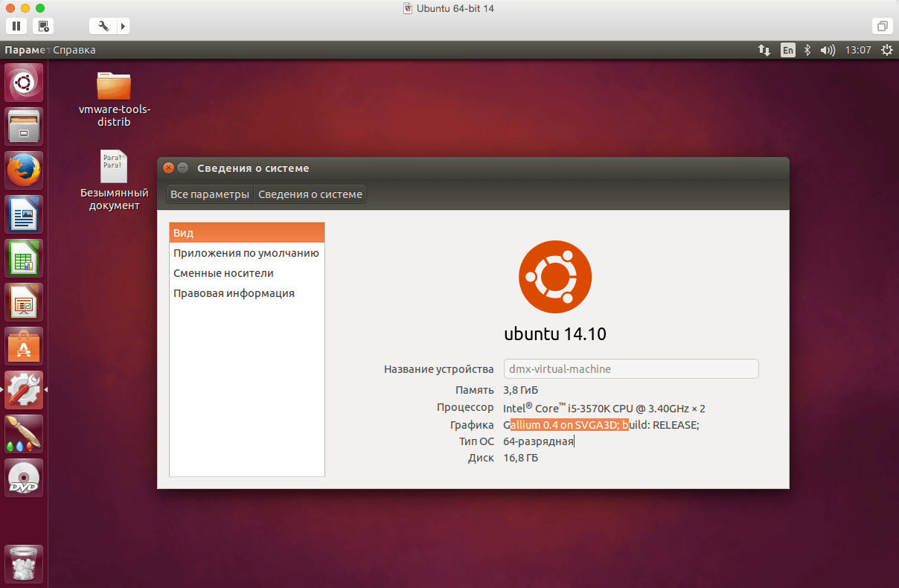
Task: Close the Сведения о системе window
Action: [x=168, y=168]
